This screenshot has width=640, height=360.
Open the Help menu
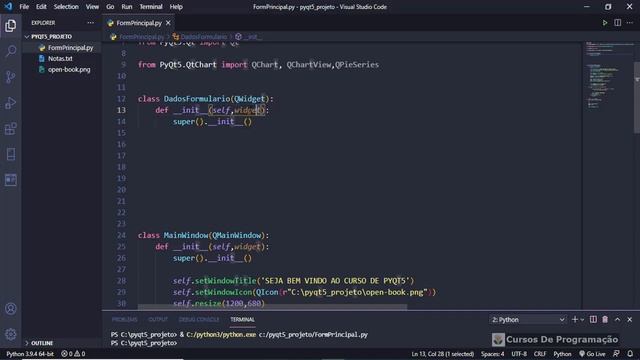176,7
